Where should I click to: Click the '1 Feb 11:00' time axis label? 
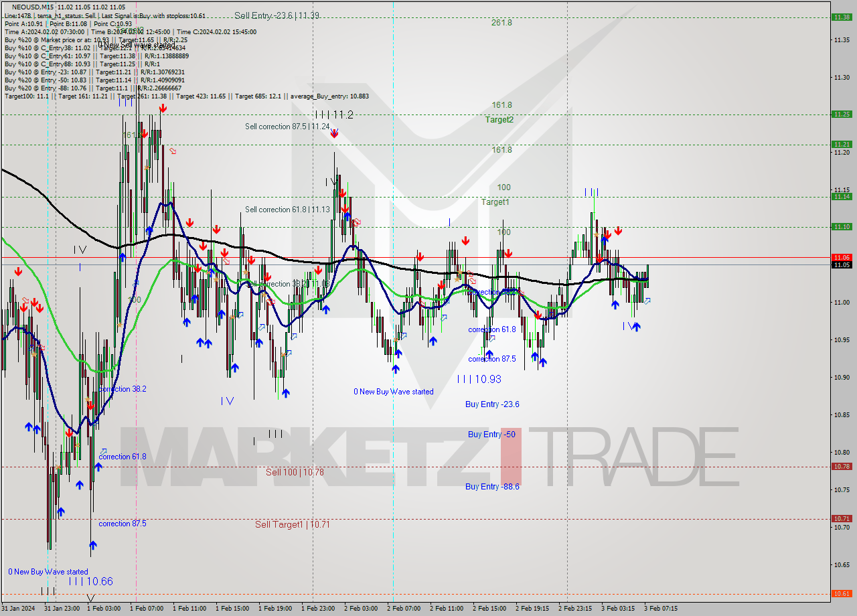click(x=189, y=609)
